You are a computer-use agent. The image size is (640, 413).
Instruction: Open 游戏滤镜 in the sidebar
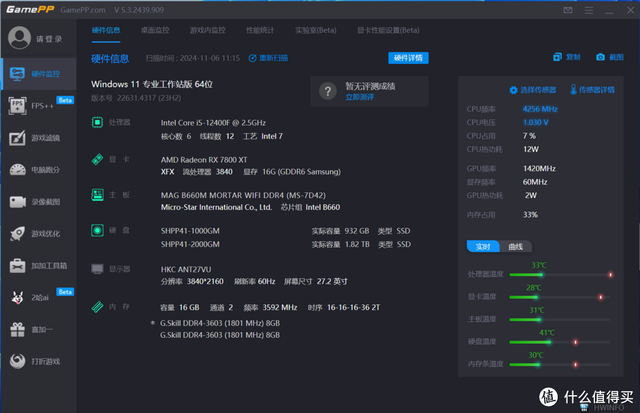tap(39, 138)
